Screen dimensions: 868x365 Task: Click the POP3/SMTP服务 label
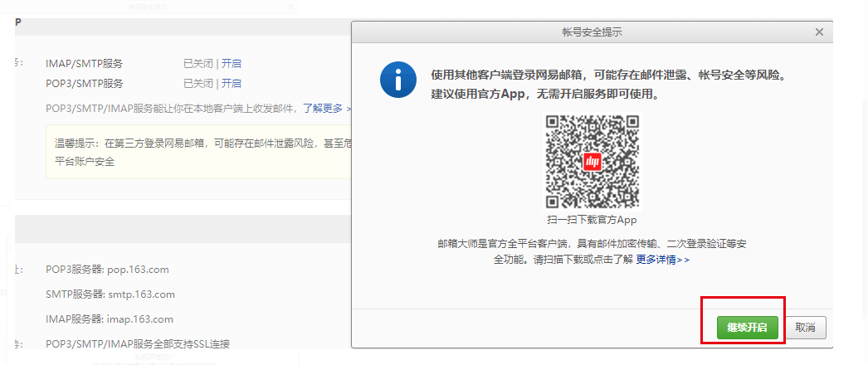click(84, 84)
